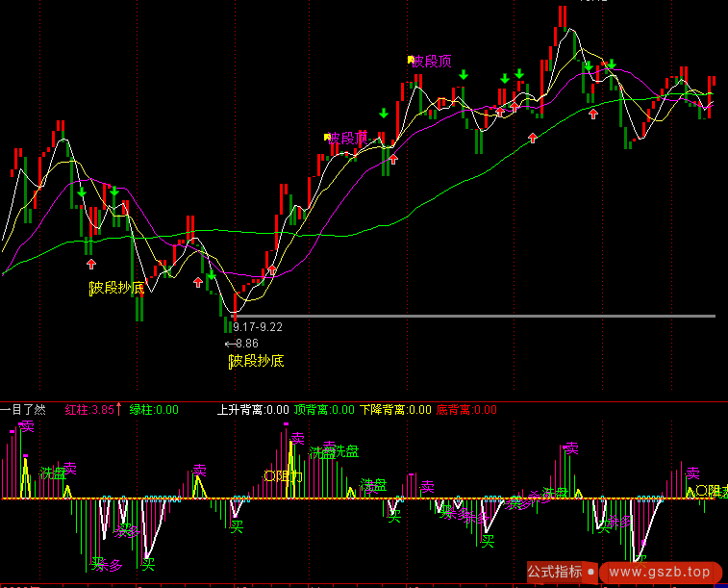Click the 下降背离 indicator readout
Image resolution: width=728 pixels, height=588 pixels.
[395, 410]
